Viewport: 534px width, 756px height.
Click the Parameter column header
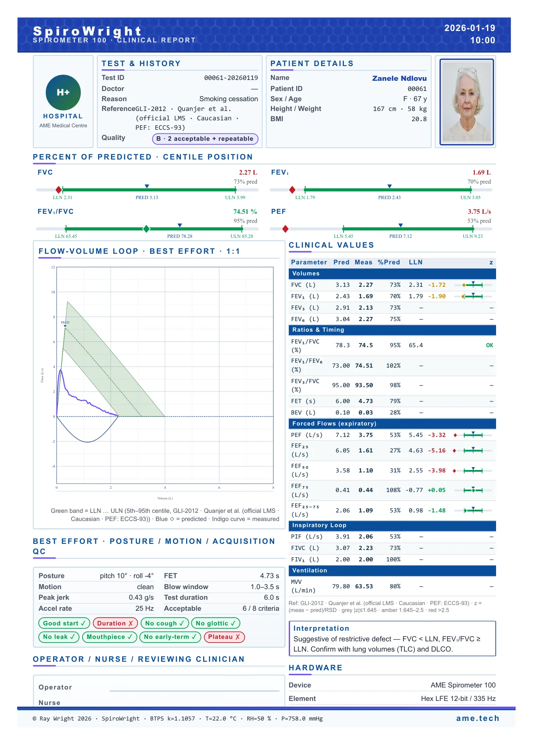(309, 263)
